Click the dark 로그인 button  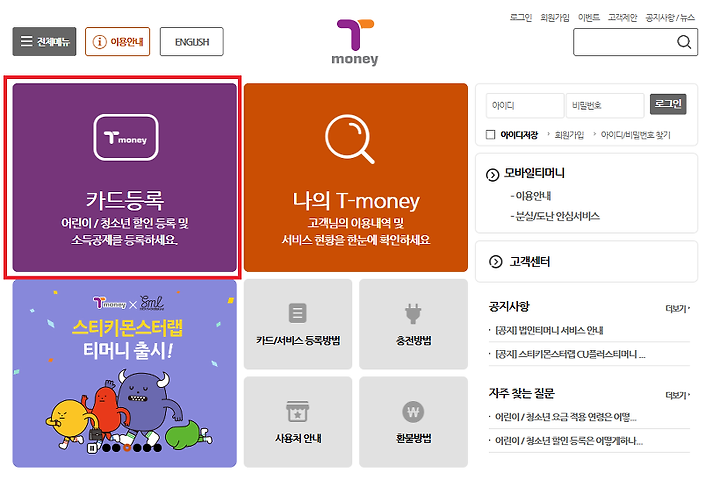(668, 104)
